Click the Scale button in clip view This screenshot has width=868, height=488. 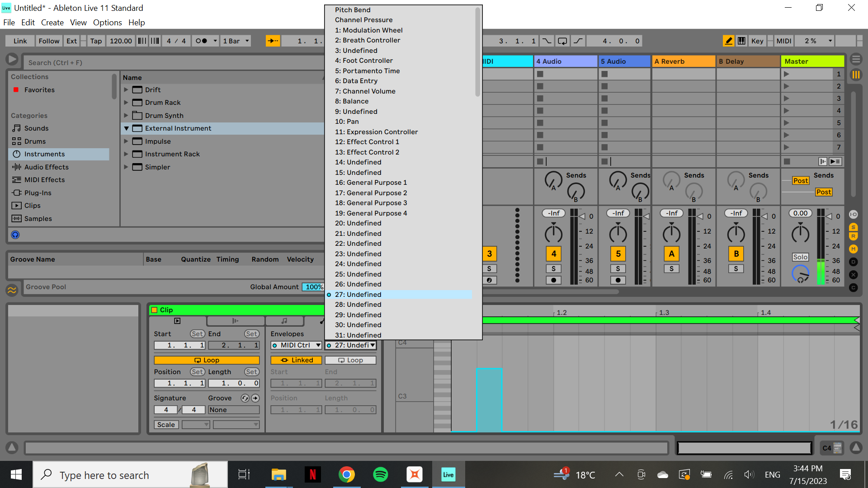(x=166, y=425)
